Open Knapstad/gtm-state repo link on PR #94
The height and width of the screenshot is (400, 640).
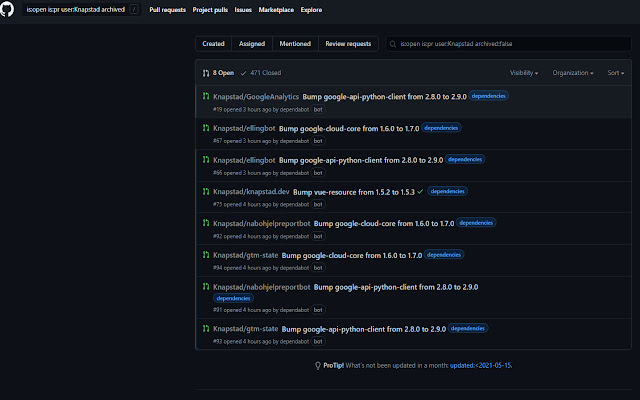pos(245,256)
